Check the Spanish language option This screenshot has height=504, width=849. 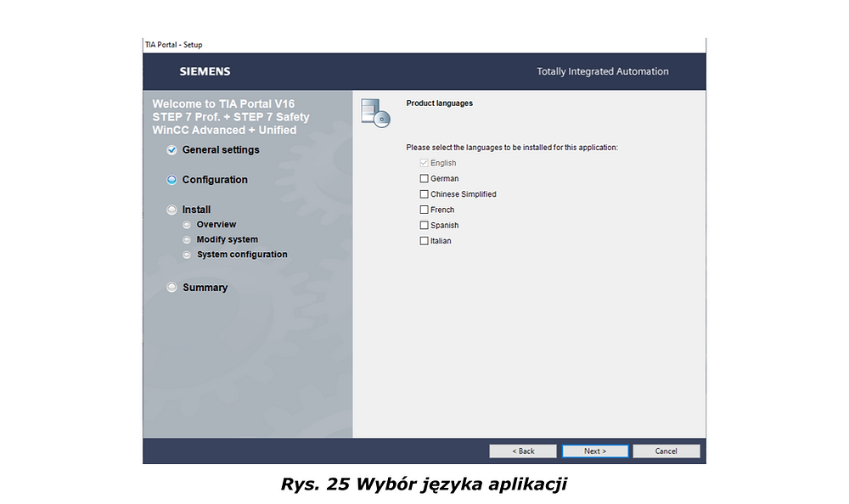click(424, 225)
